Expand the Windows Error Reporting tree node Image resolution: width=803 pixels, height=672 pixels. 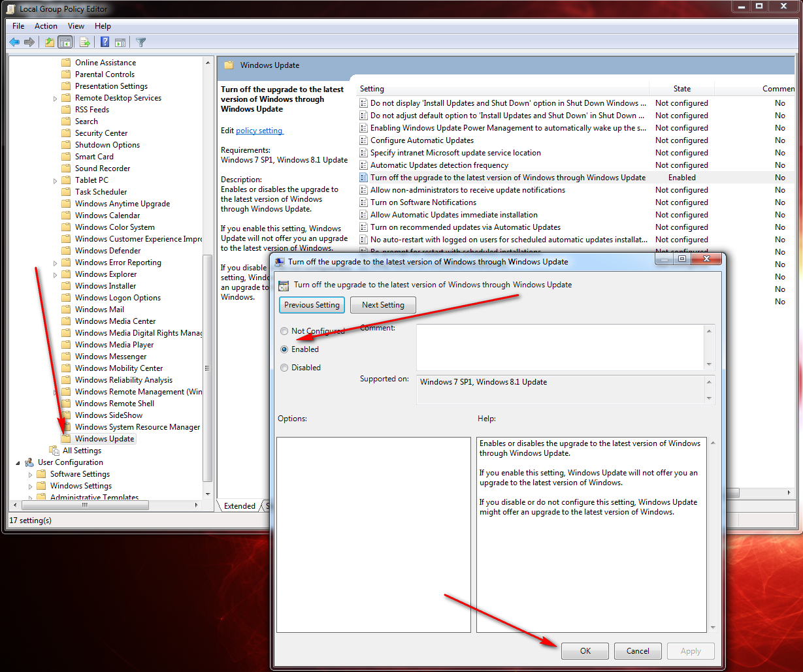point(56,263)
